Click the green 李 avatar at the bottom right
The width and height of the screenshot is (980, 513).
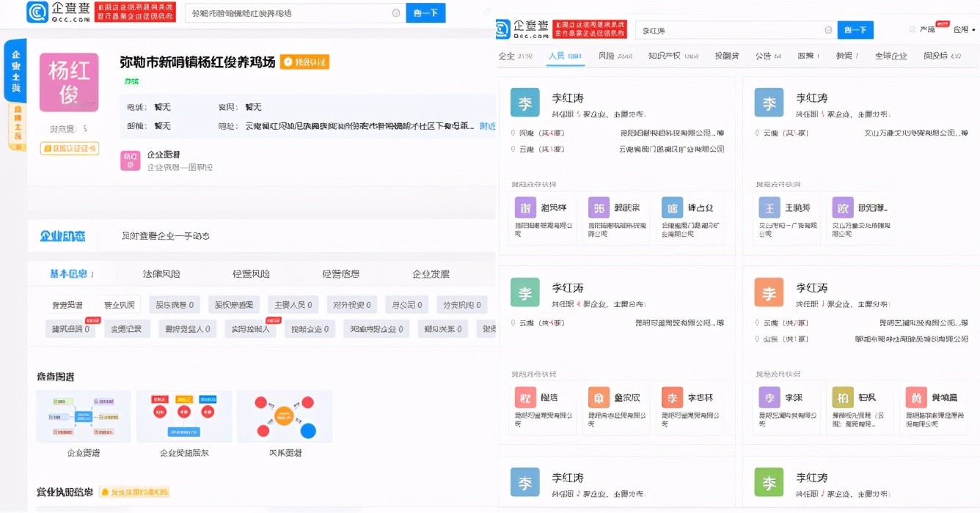click(769, 483)
